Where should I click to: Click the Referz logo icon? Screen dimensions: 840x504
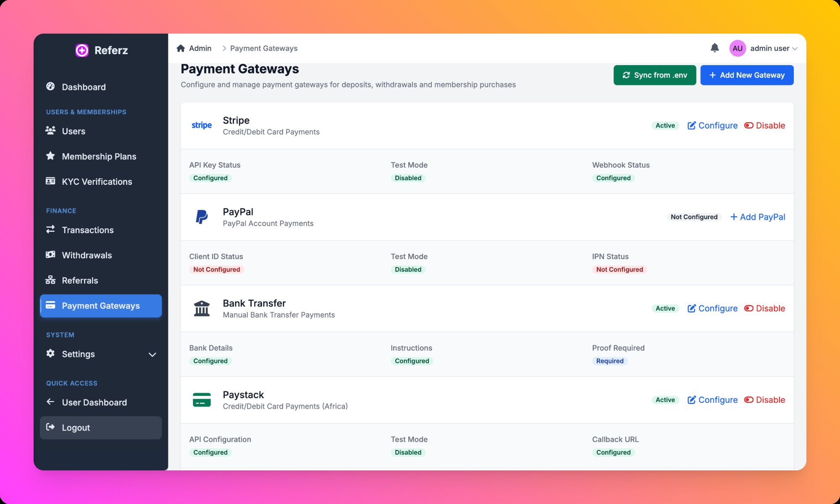point(82,50)
